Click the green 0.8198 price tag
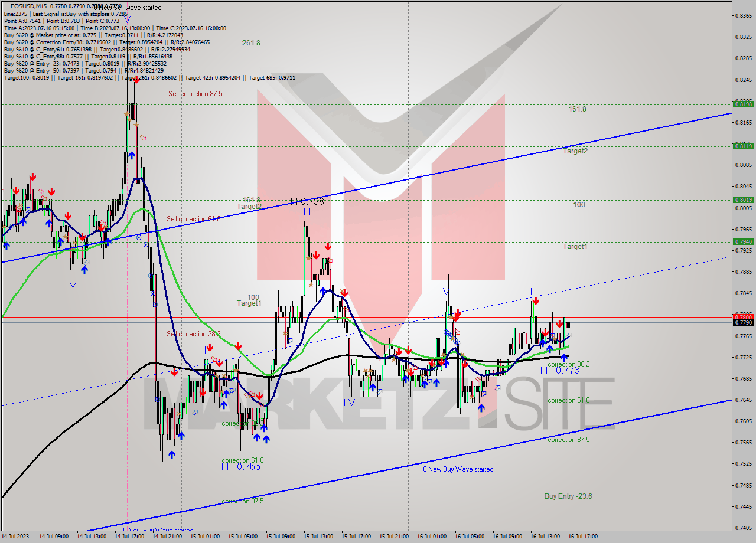The width and height of the screenshot is (756, 543). [743, 104]
